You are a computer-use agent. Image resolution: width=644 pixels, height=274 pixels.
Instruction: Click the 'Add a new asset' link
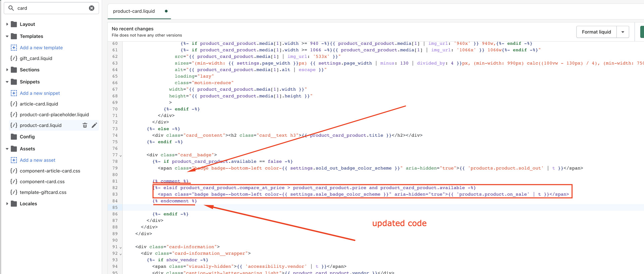(x=38, y=160)
